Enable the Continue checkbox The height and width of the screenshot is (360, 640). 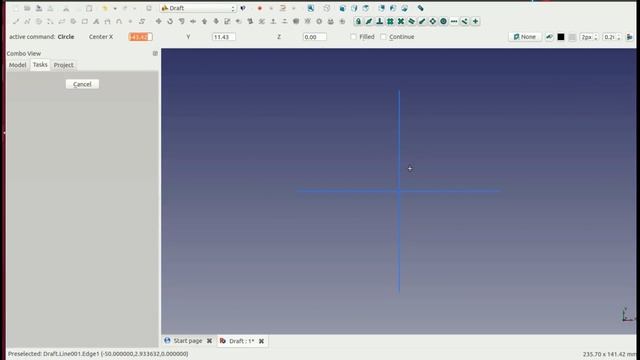383,37
